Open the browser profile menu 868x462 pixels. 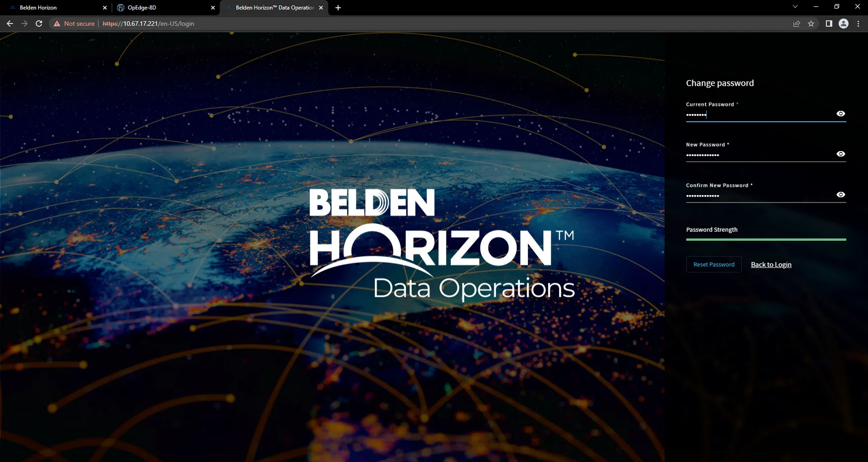pyautogui.click(x=844, y=24)
